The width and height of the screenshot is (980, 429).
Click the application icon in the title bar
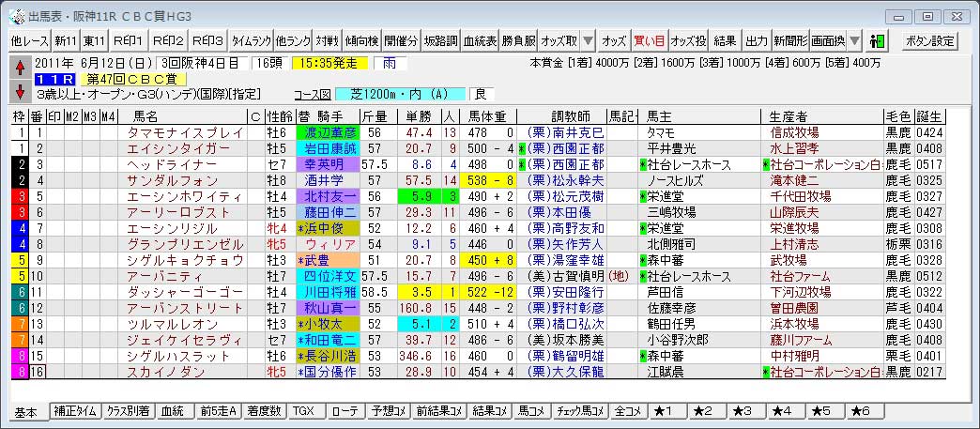click(13, 16)
